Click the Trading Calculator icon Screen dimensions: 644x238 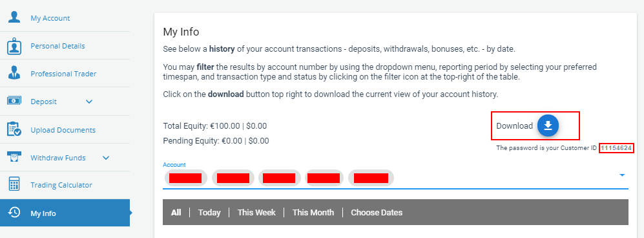click(x=14, y=184)
